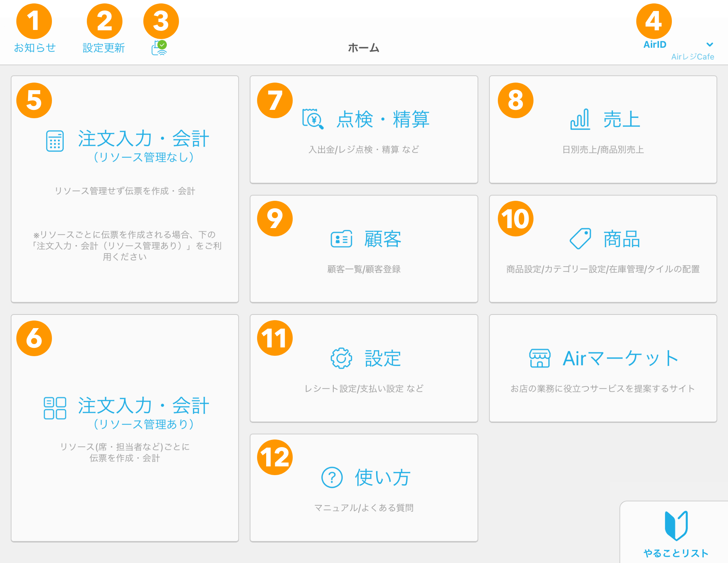Tap the 設定更新 settings update button
The width and height of the screenshot is (728, 563).
104,48
